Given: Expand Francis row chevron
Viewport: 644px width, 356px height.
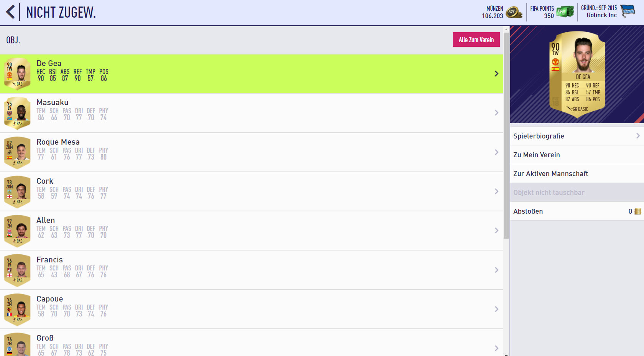Looking at the screenshot, I should 496,270.
